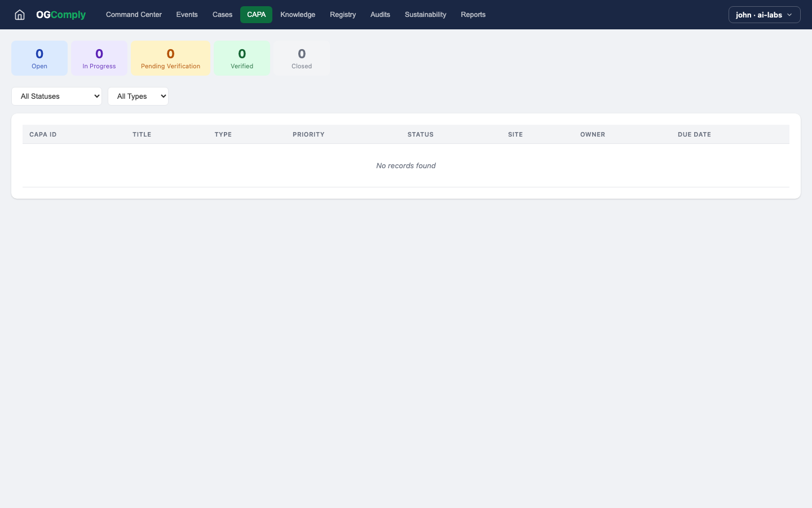Go to Command Center tab
This screenshot has height=508, width=812.
134,15
